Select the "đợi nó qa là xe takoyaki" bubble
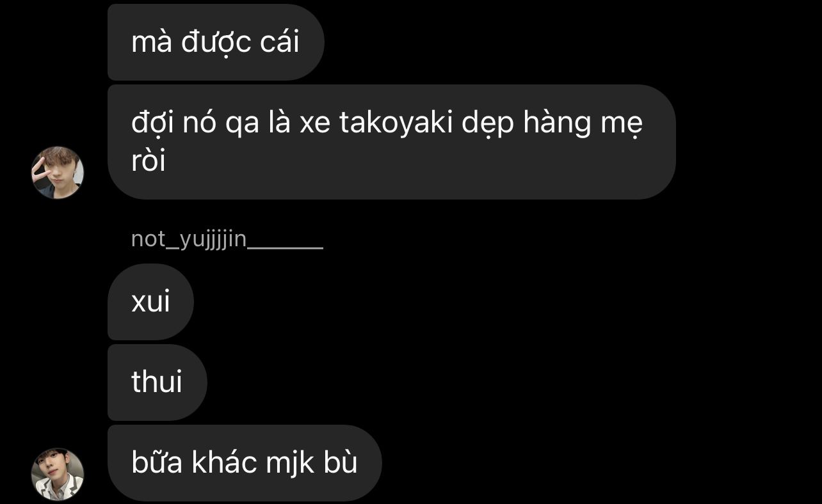Viewport: 822px width, 504px height. (392, 142)
